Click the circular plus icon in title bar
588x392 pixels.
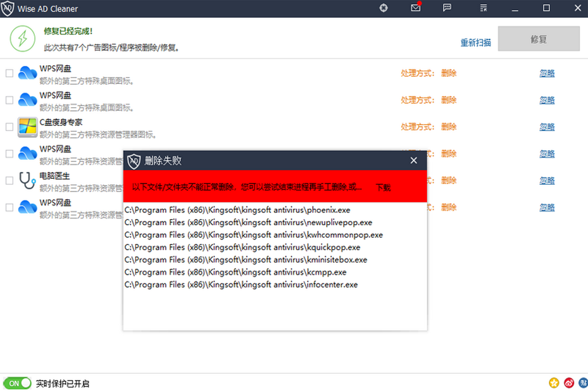tap(384, 8)
